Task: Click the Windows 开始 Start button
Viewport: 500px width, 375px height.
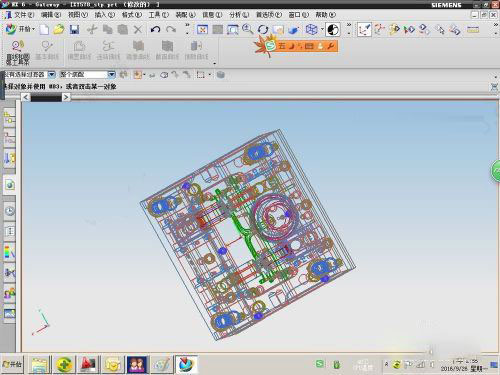Action: pos(12,364)
